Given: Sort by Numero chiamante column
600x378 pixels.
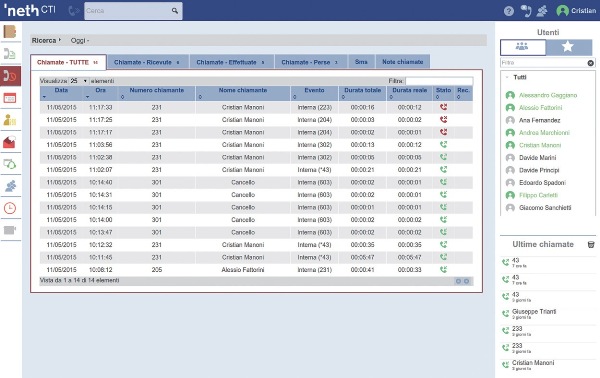Looking at the screenshot, I should (x=157, y=93).
